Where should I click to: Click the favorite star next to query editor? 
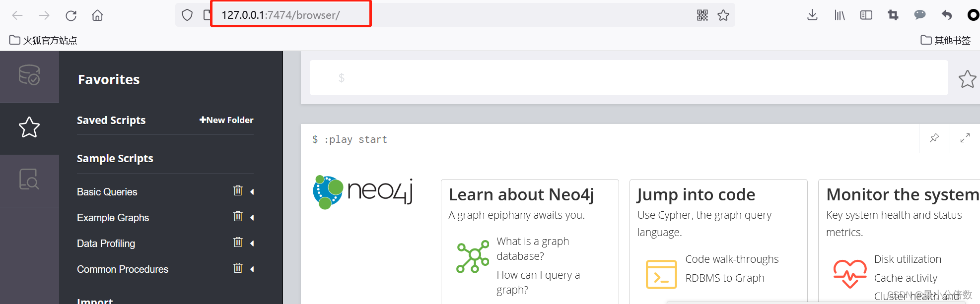tap(967, 79)
